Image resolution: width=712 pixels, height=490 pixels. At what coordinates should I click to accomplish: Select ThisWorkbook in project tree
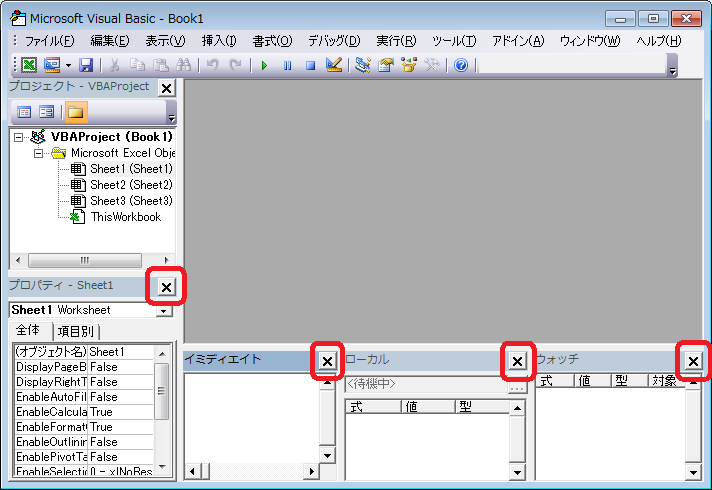point(125,217)
